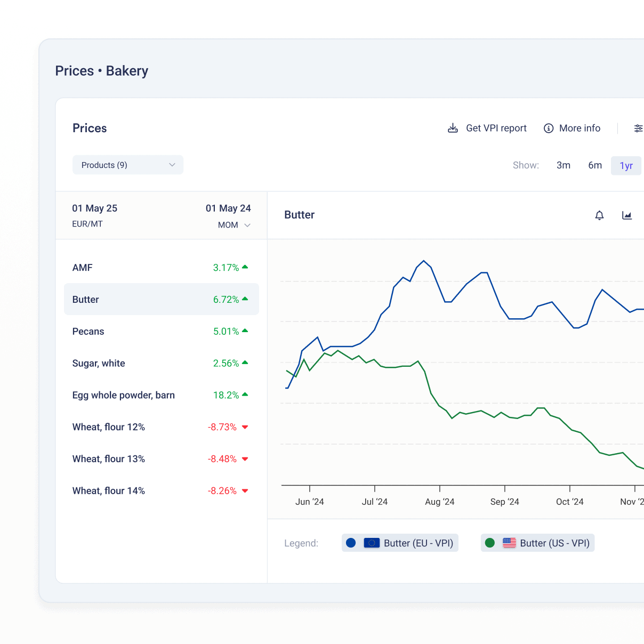Screen dimensions: 644x644
Task: Select the 3m time range
Action: (x=563, y=165)
